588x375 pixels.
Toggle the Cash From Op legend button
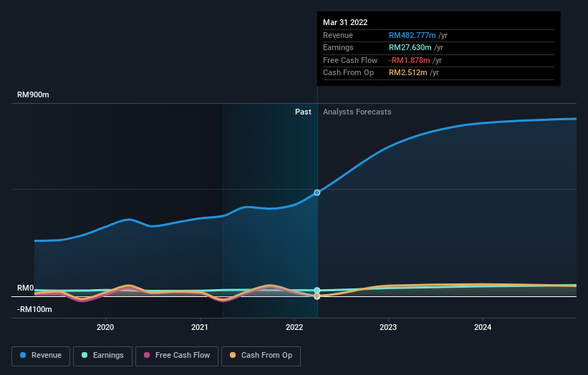(261, 356)
